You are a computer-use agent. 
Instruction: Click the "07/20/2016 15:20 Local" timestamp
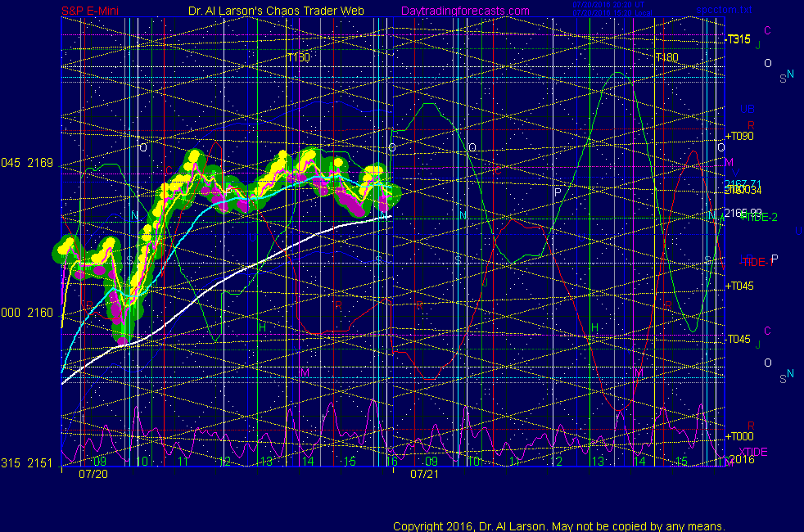coord(612,13)
